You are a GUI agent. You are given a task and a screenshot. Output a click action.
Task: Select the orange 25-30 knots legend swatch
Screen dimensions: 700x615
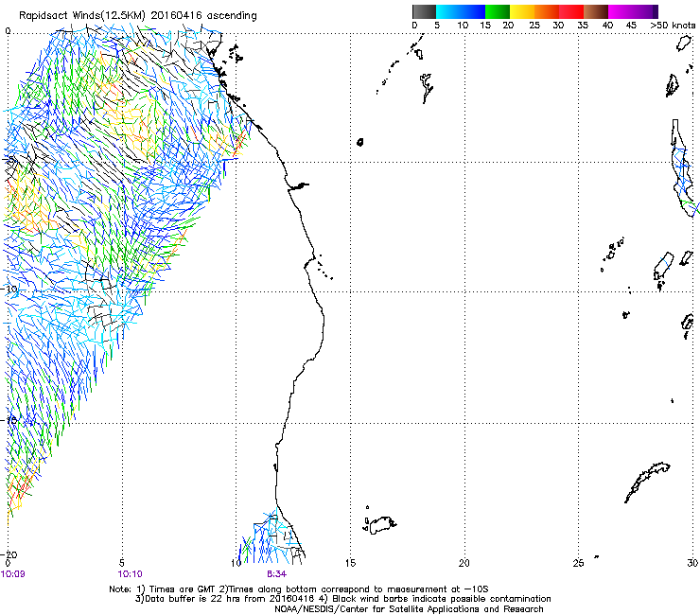pyautogui.click(x=547, y=11)
